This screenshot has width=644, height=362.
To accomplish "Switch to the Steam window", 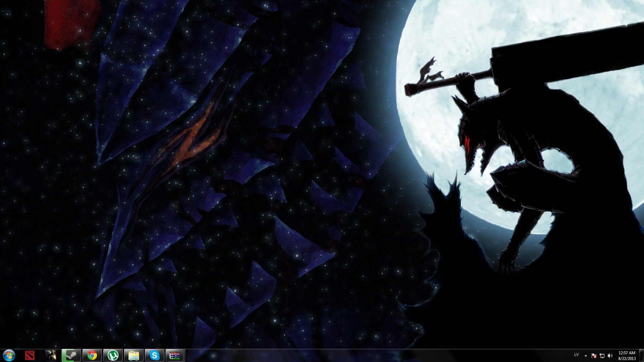I will coord(71,356).
